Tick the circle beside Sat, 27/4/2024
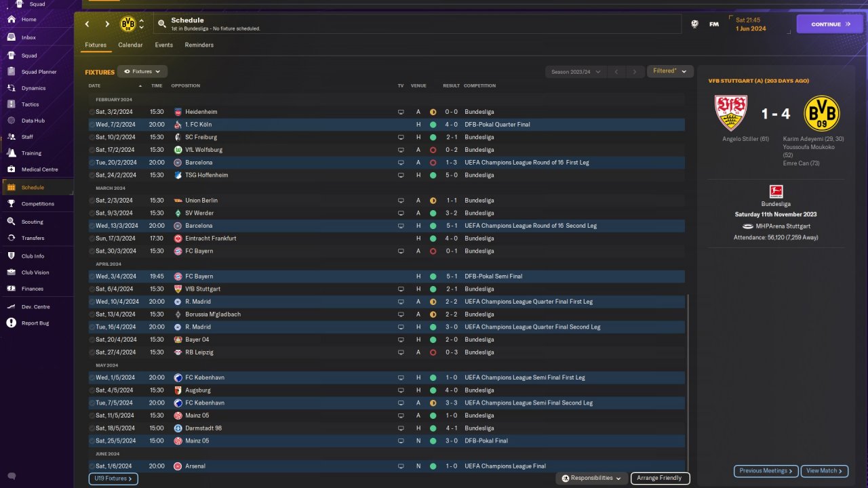 tap(92, 352)
